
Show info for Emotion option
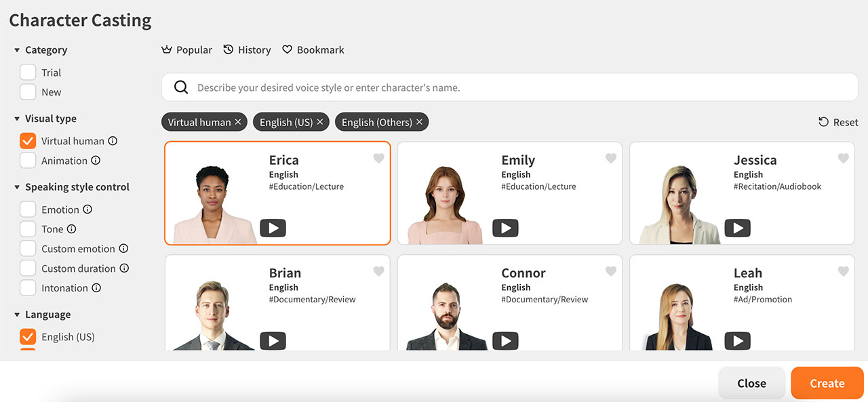click(x=87, y=209)
